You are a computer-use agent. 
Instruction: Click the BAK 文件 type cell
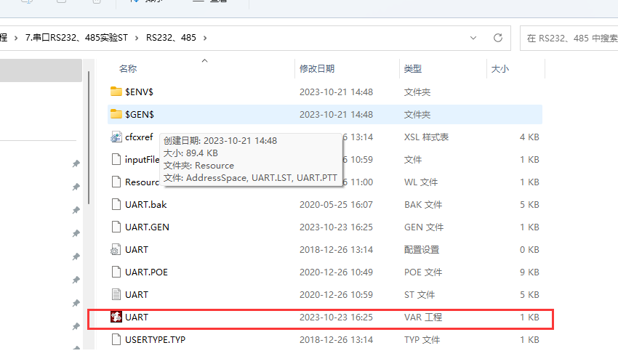point(423,204)
